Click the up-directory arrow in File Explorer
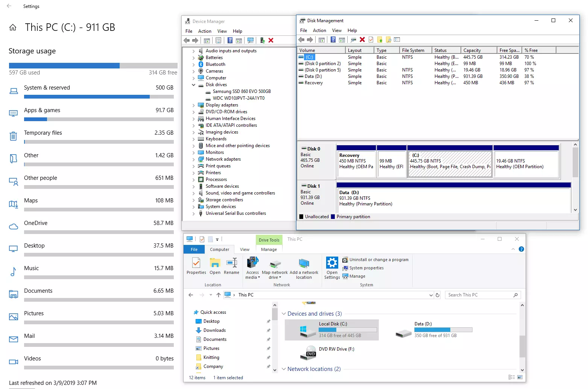Viewport: 588px width, 389px height. click(219, 295)
